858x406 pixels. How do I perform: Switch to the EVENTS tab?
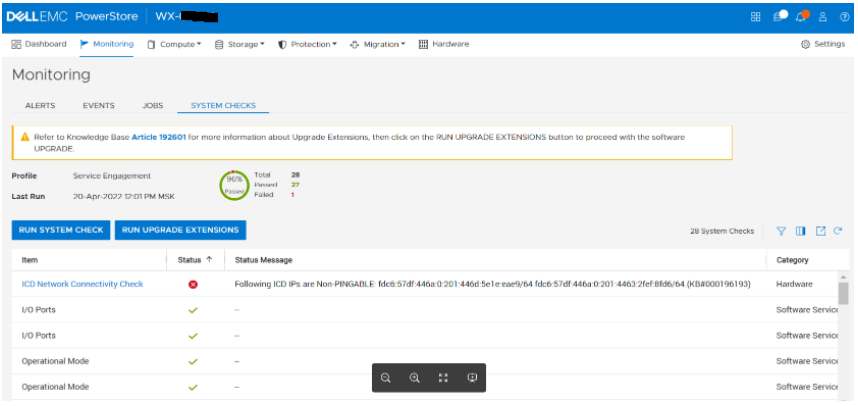pyautogui.click(x=98, y=106)
